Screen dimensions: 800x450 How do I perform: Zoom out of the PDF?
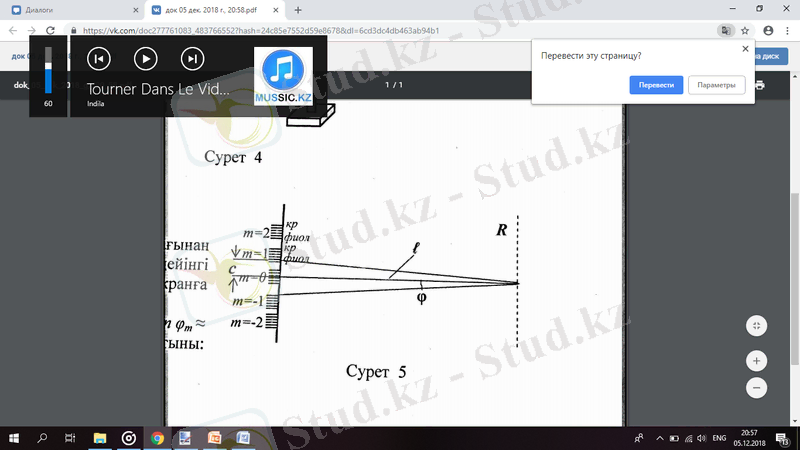[x=756, y=388]
